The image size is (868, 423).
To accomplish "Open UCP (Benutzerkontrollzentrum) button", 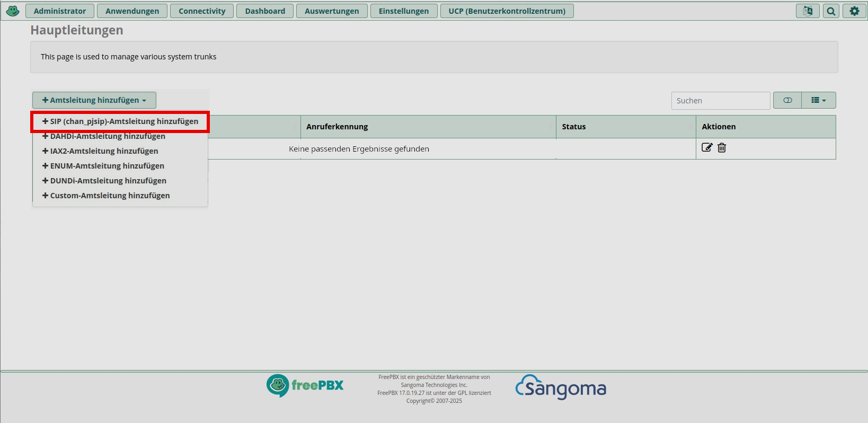I will (507, 11).
